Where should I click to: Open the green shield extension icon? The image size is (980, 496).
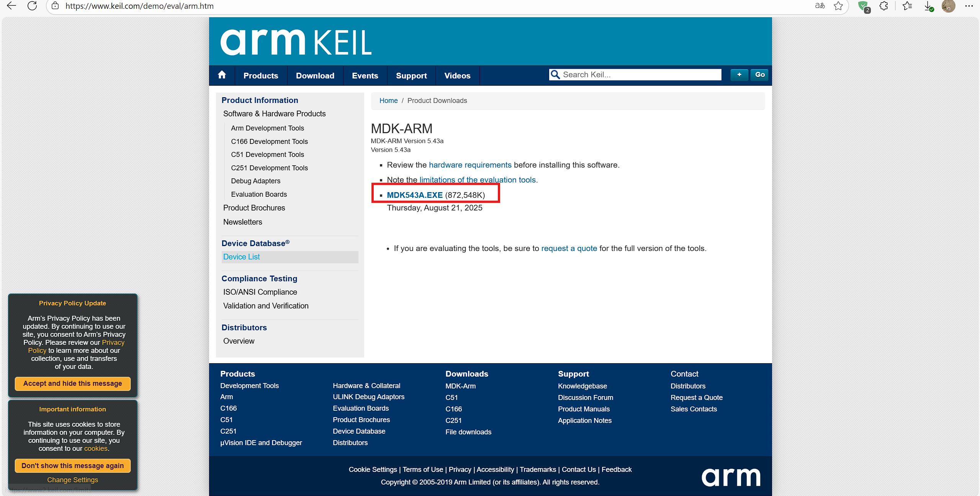tap(864, 6)
